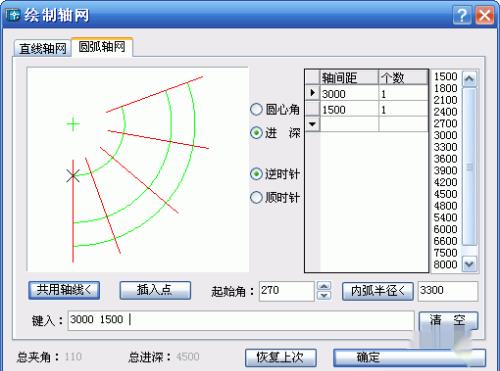
Task: Click the 键入 text input field
Action: point(241,320)
